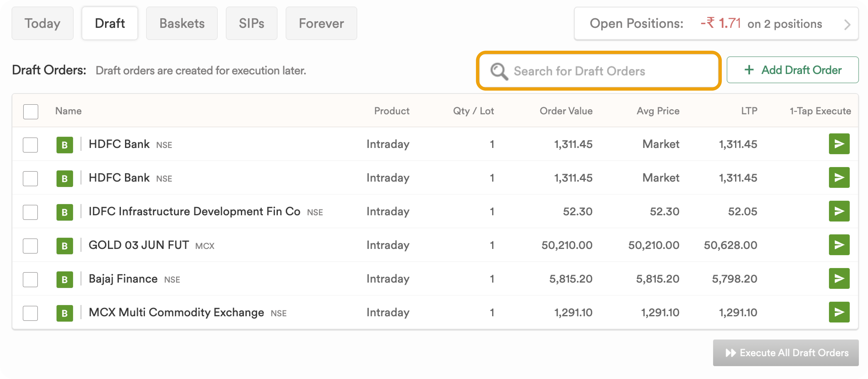
Task: Click the Bajaj Finance name
Action: 123,279
